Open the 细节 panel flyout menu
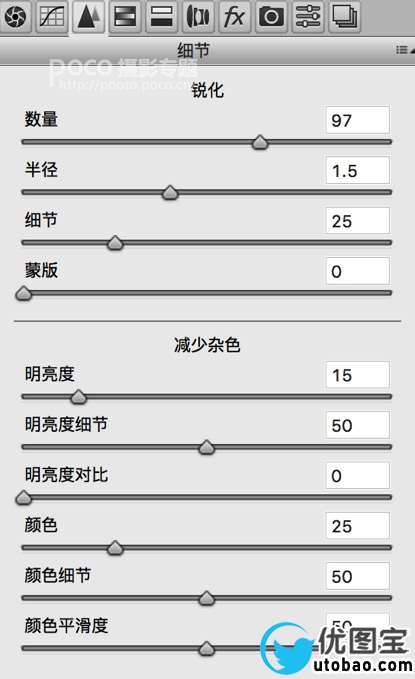 (x=404, y=50)
